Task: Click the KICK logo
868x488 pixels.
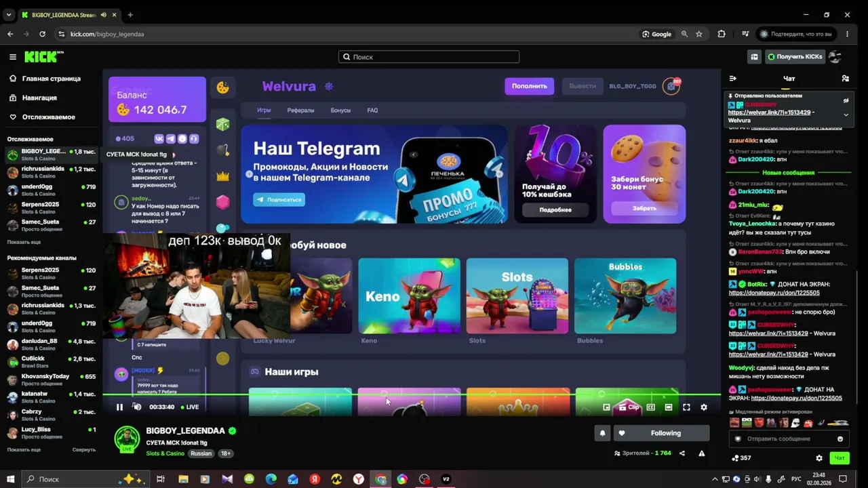Action: [44, 57]
